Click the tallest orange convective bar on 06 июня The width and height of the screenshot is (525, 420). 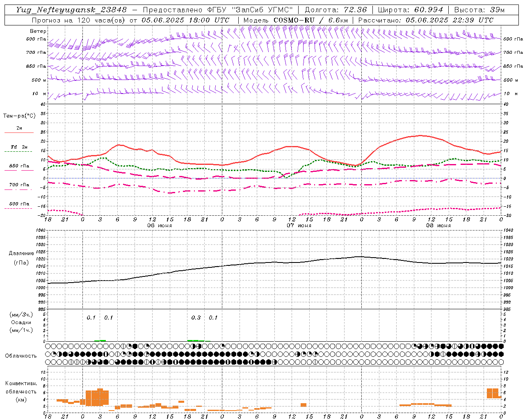tap(100, 397)
